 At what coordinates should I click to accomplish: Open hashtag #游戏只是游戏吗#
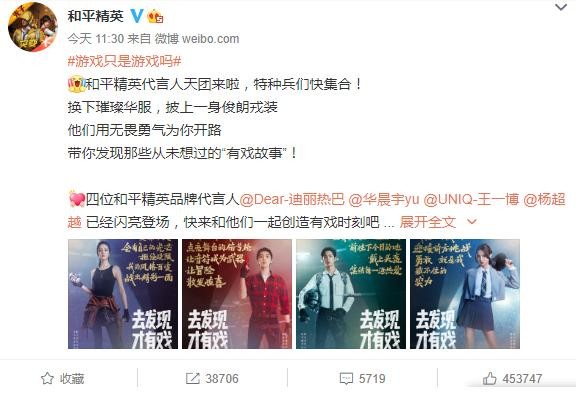tap(125, 61)
